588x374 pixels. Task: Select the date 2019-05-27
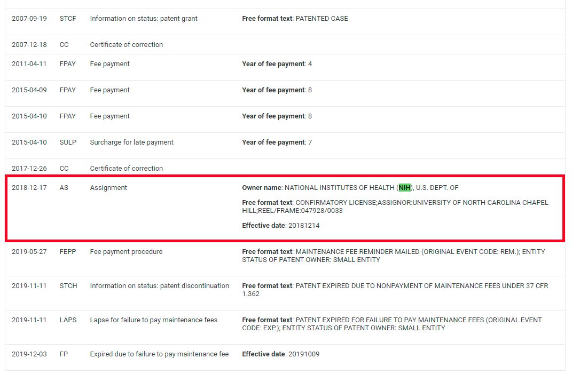(x=29, y=252)
